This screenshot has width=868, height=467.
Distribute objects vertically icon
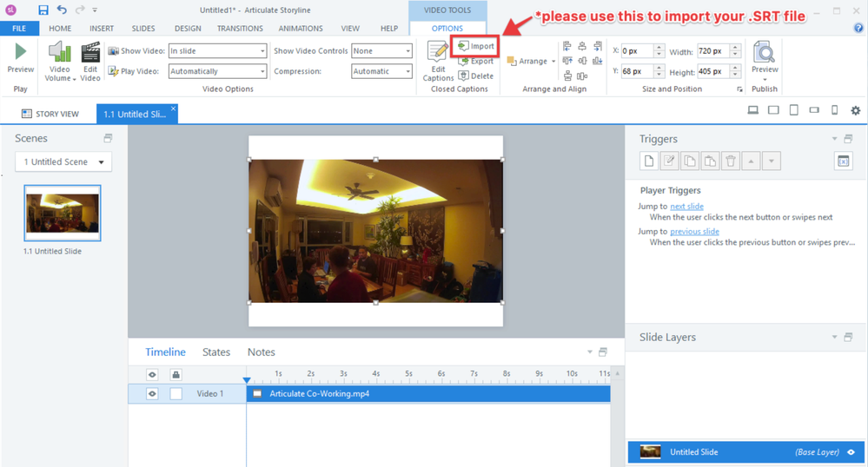(567, 76)
